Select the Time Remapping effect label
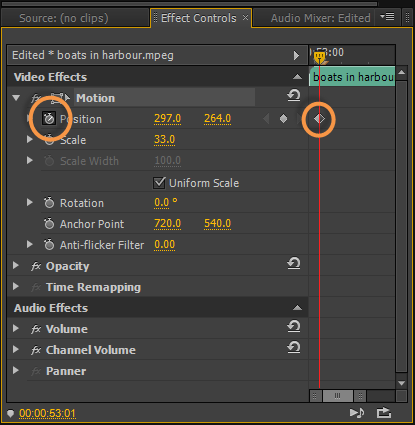This screenshot has height=425, width=415. 93,287
